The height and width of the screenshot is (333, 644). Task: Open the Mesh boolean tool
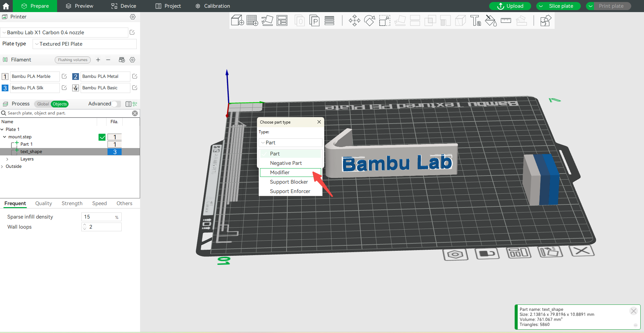(x=430, y=20)
